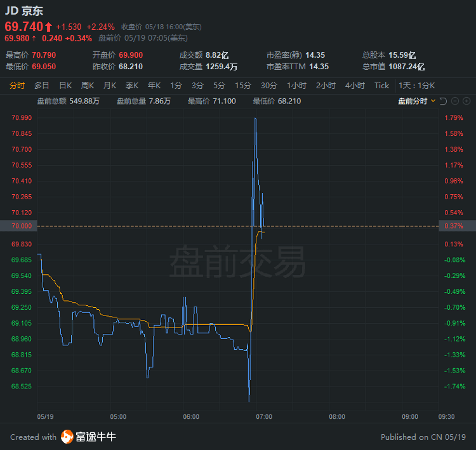Viewport: 476px width, 450px height.
Task: Click the 68.525 price axis label
Action: 22,387
